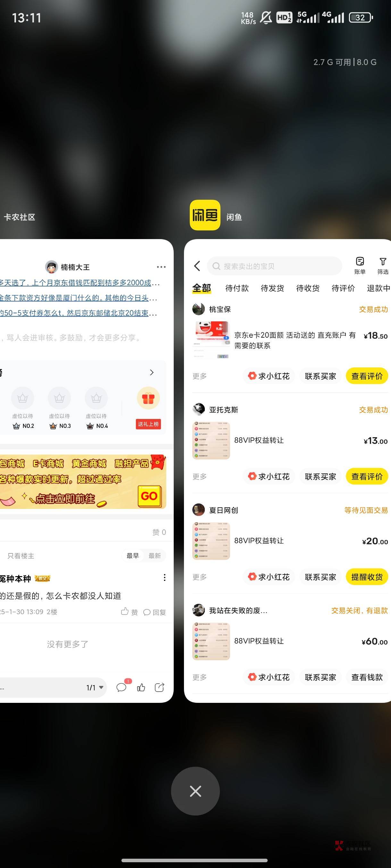Tap the share icon in bottom bar

click(159, 687)
